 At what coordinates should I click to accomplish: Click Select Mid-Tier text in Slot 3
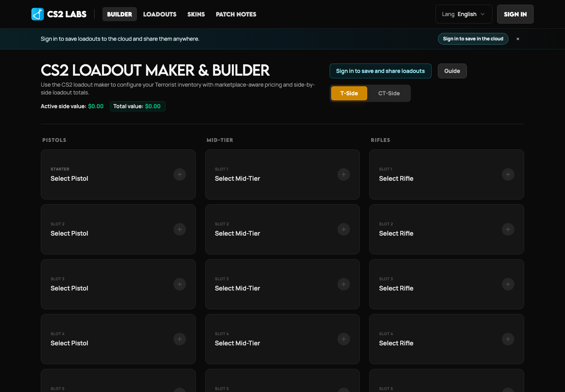pos(237,288)
